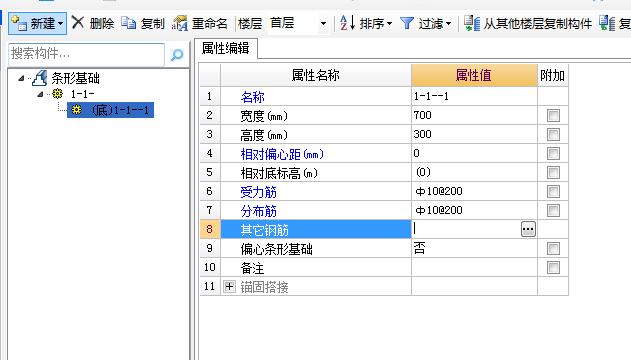Open the 楼层 首层 dropdown

coord(323,24)
